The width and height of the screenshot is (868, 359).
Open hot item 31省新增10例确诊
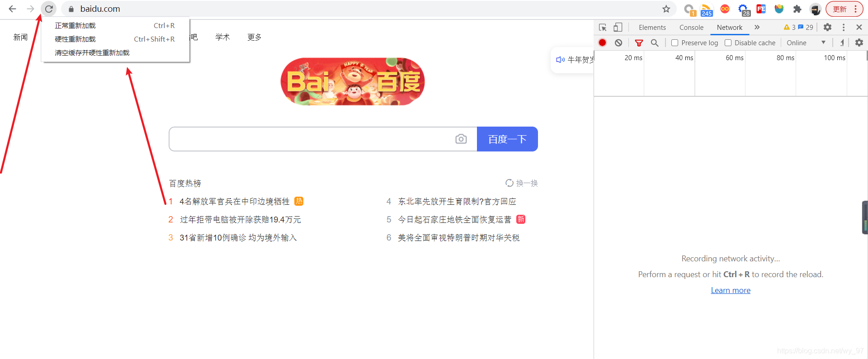point(238,237)
